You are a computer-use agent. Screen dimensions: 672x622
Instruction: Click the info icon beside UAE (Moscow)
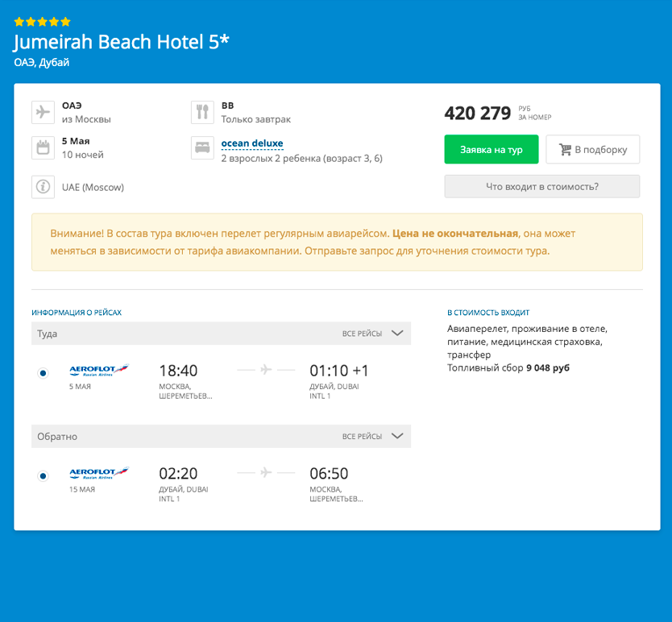coord(43,187)
